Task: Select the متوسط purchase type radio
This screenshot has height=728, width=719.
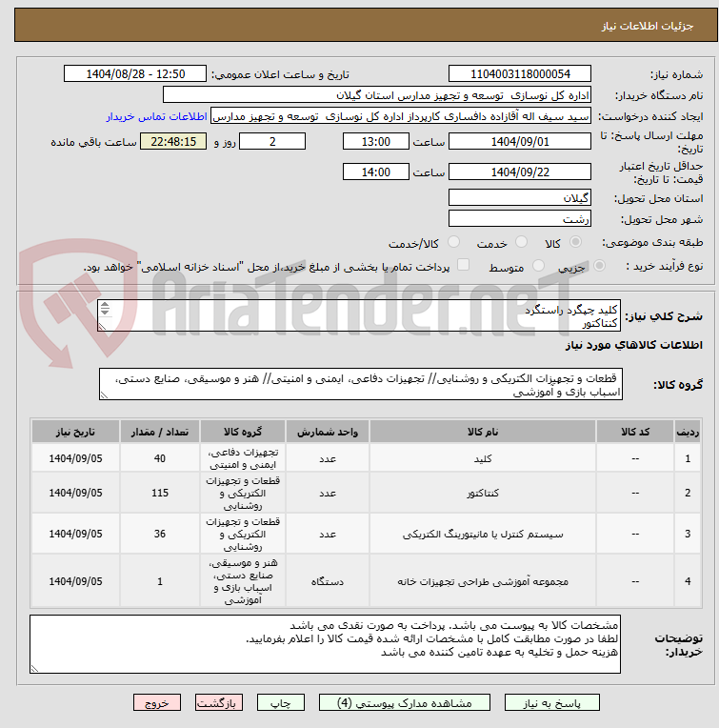Action: [x=538, y=266]
